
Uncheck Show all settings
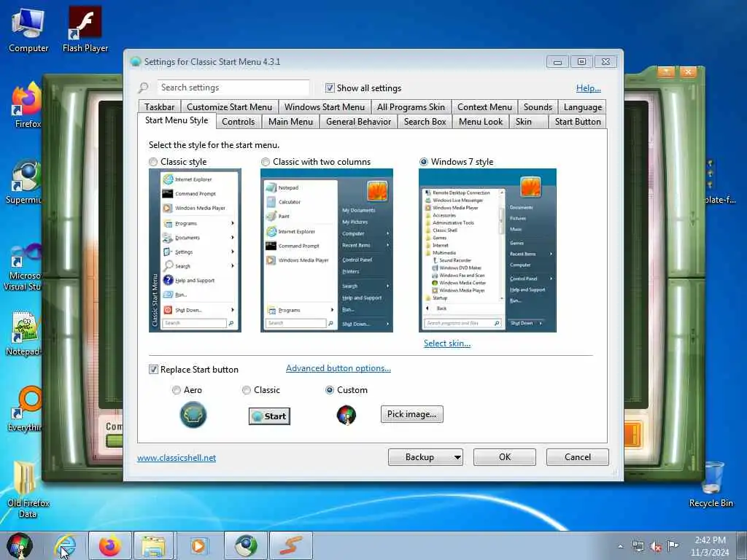point(330,88)
